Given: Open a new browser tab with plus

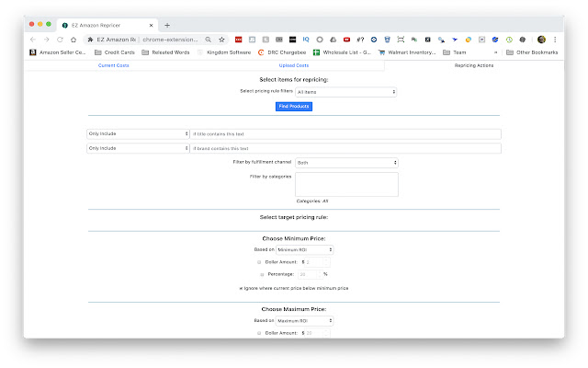Looking at the screenshot, I should pos(167,25).
